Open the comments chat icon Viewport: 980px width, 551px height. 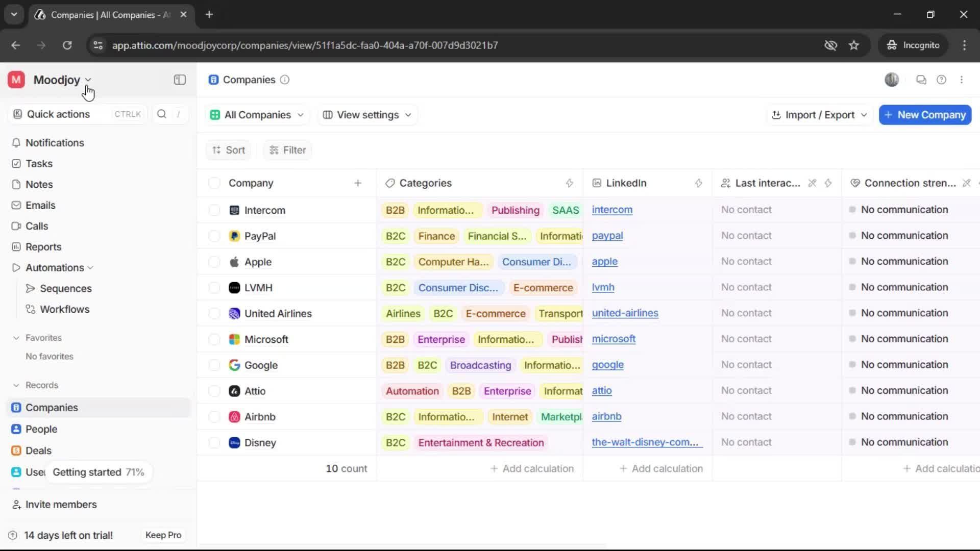click(921, 80)
